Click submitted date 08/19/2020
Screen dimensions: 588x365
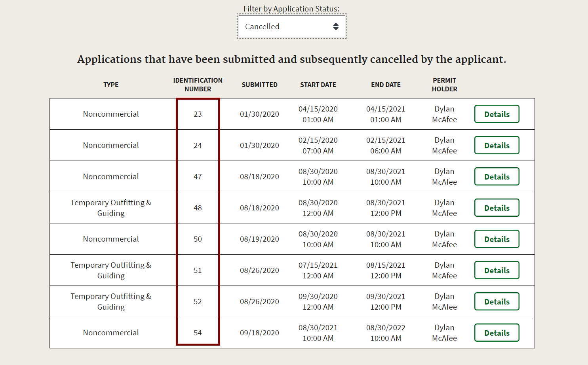[x=259, y=239]
